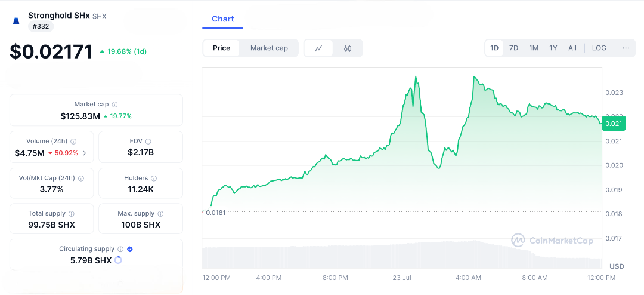Click the 0.019 price axis label

614,190
